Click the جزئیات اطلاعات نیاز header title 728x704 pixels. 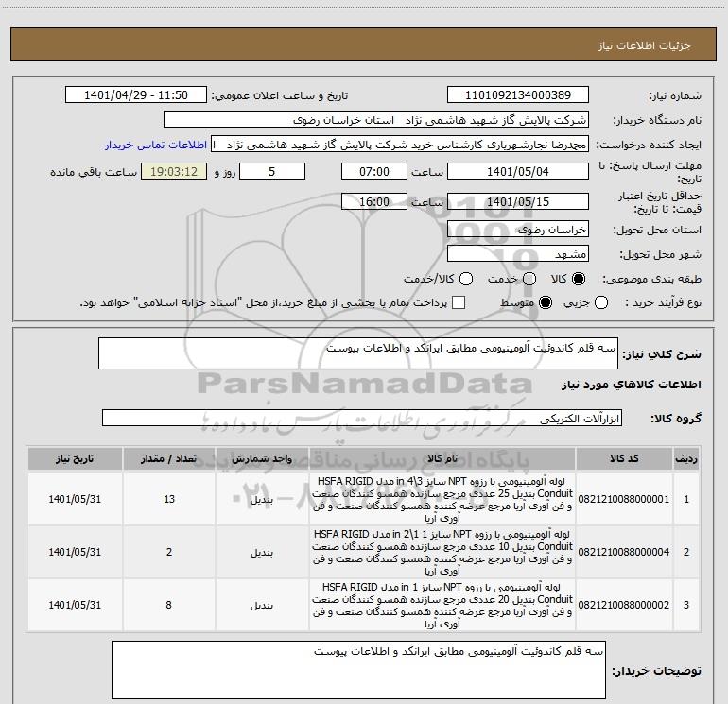(x=645, y=45)
